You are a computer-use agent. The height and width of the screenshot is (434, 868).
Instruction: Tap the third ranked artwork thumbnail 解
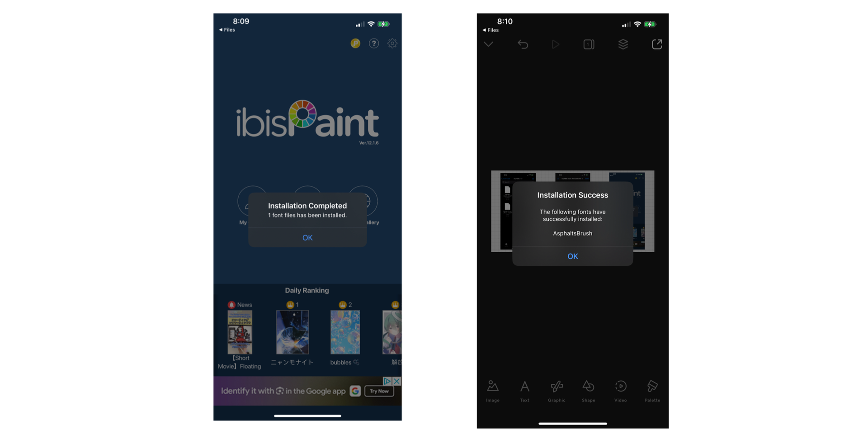(x=392, y=332)
